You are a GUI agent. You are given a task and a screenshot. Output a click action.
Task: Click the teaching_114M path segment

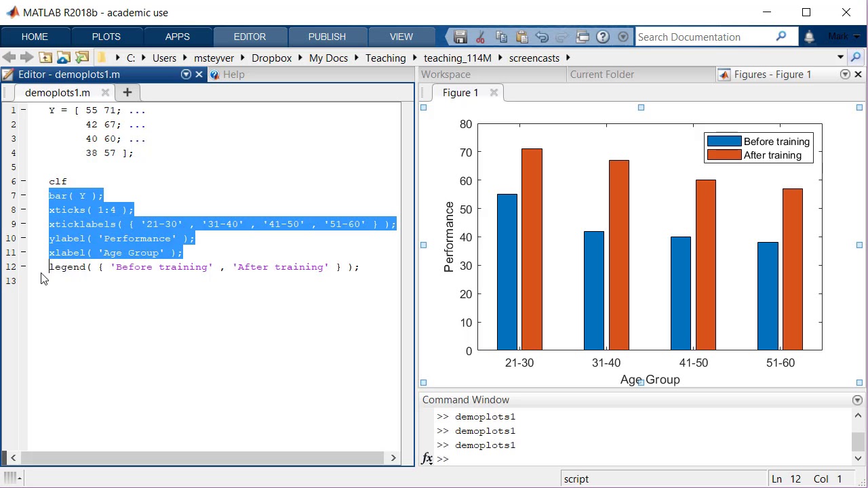coord(457,58)
